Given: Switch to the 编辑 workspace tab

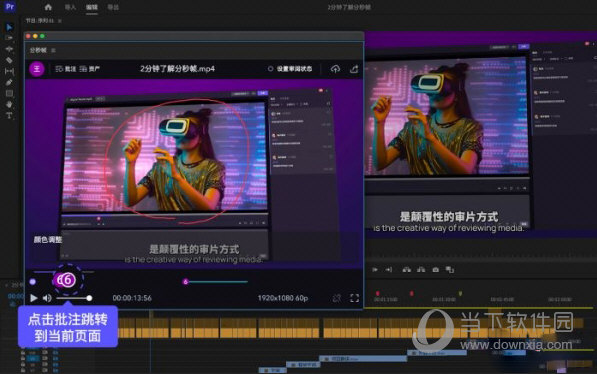Looking at the screenshot, I should coord(92,7).
